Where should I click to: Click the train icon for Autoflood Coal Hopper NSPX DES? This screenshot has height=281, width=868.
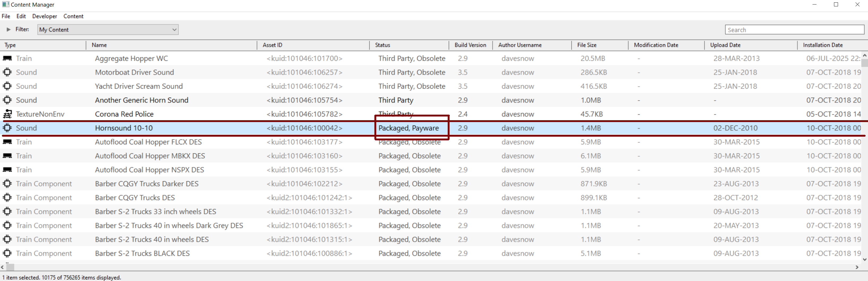click(7, 170)
